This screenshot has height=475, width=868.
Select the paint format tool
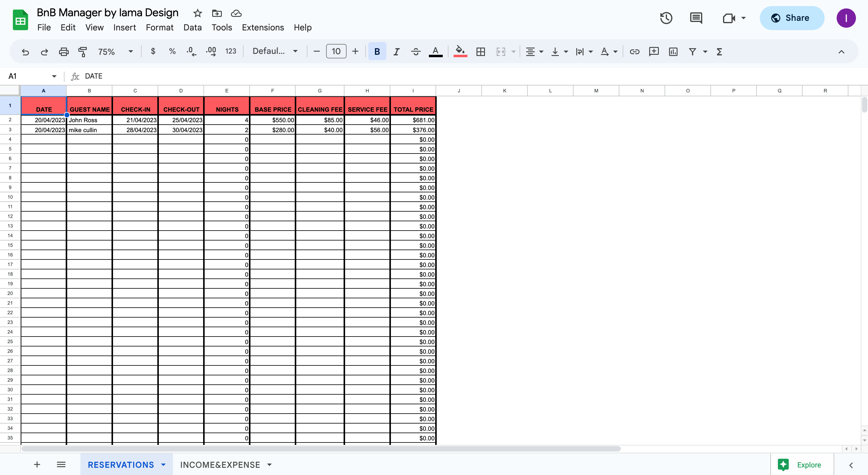(83, 51)
